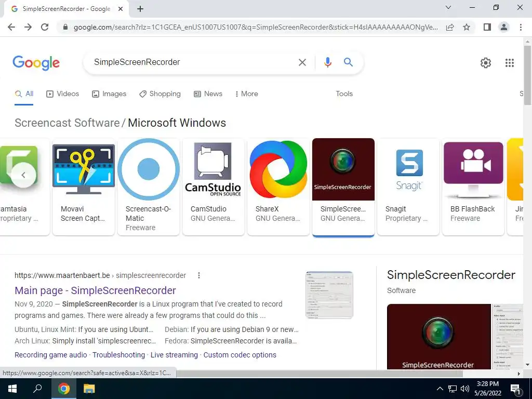
Task: Select CamStudio software card
Action: 214,187
